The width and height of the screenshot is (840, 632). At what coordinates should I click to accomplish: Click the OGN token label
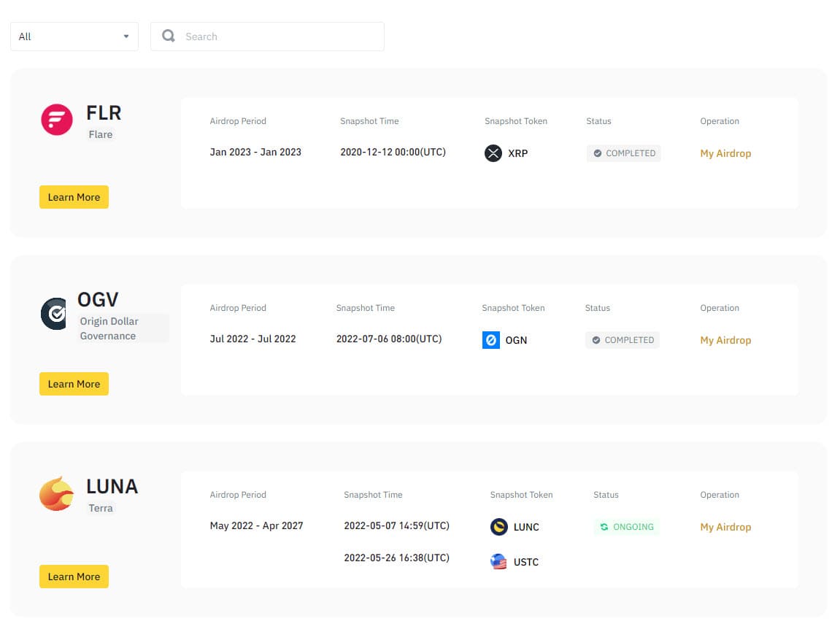(x=517, y=340)
